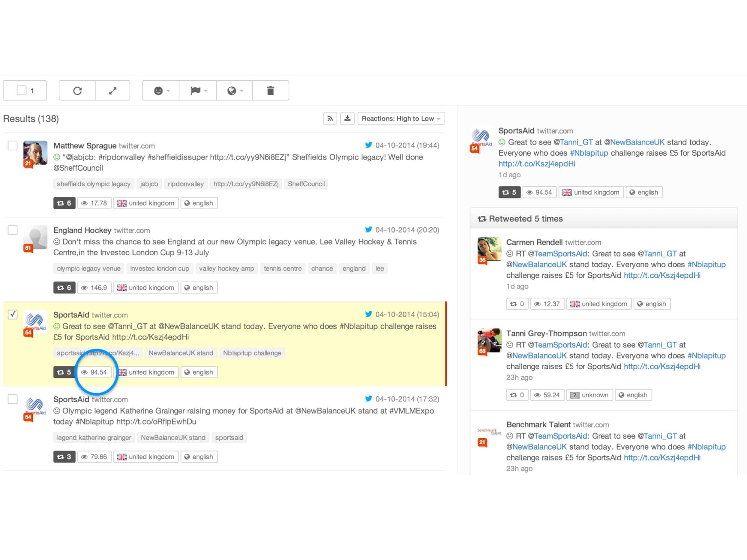Uncheck the selected SportsAid result checkbox
This screenshot has height=560, width=747.
13,314
